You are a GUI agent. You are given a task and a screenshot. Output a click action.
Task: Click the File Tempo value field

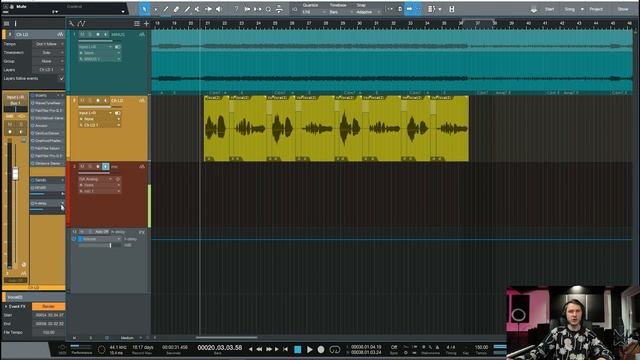click(48, 332)
